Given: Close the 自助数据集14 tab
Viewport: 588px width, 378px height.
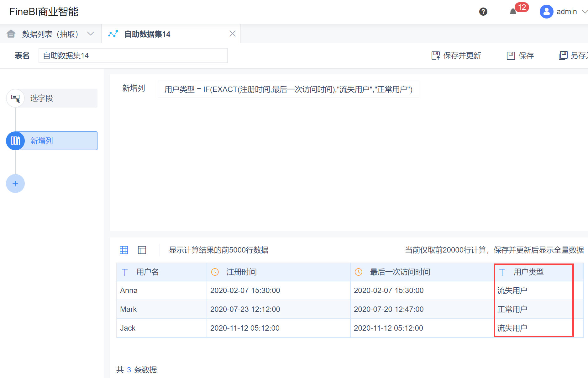Looking at the screenshot, I should (232, 34).
